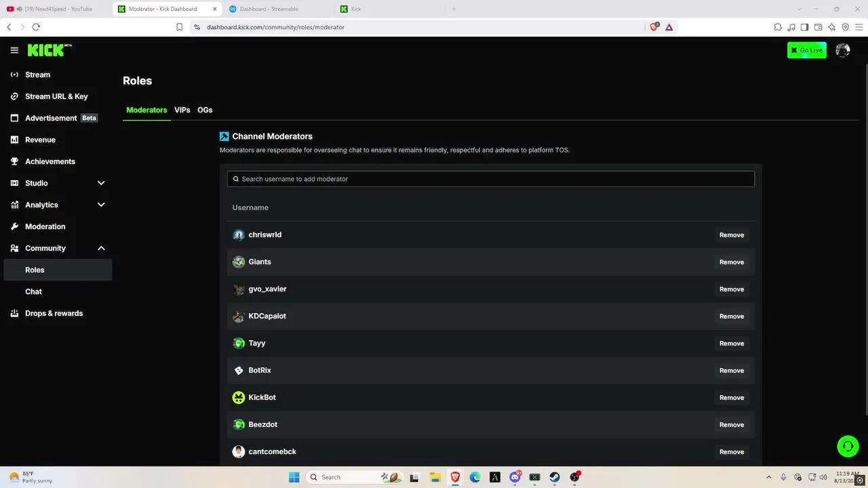Switch to the Dashboard - Streamable browser tab

click(x=277, y=9)
